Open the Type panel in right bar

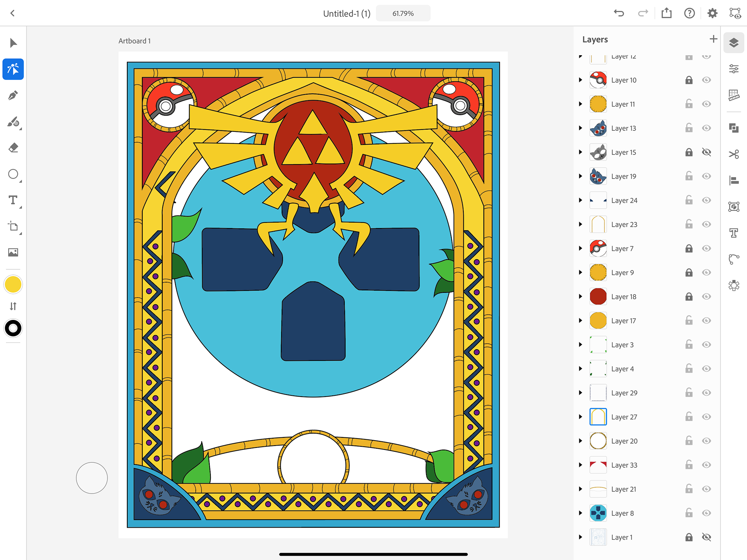point(734,233)
